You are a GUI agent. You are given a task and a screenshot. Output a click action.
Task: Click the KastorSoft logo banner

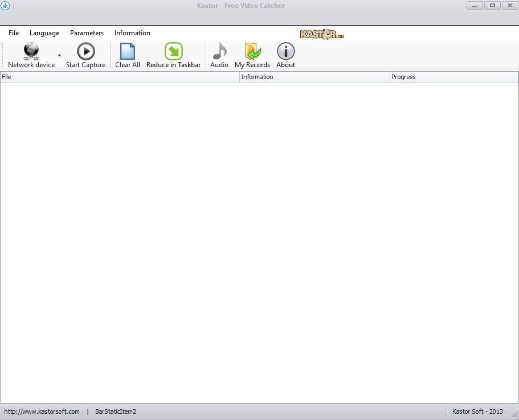click(322, 34)
